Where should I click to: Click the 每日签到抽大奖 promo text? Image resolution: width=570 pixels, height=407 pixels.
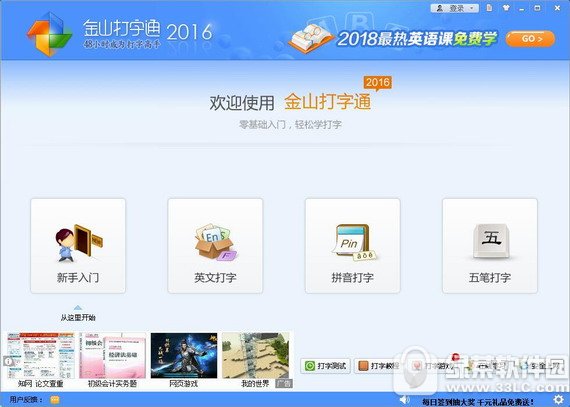(478, 402)
